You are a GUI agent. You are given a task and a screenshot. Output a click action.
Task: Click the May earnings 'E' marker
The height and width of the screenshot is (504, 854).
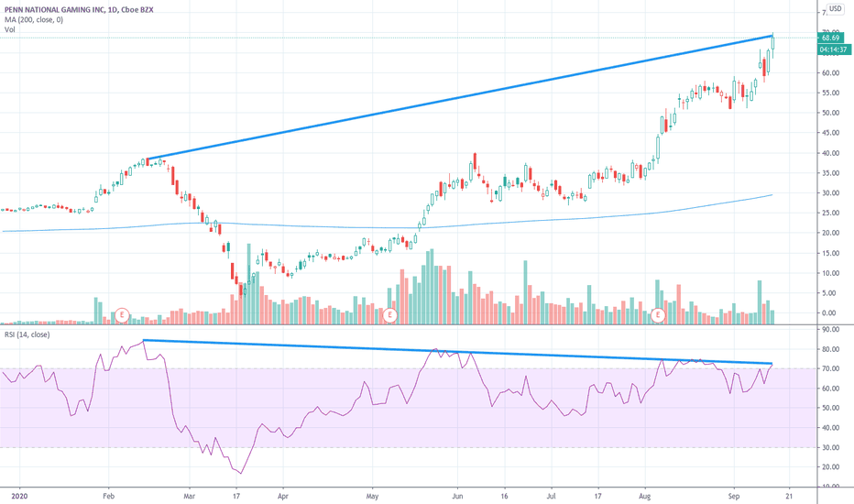click(389, 315)
